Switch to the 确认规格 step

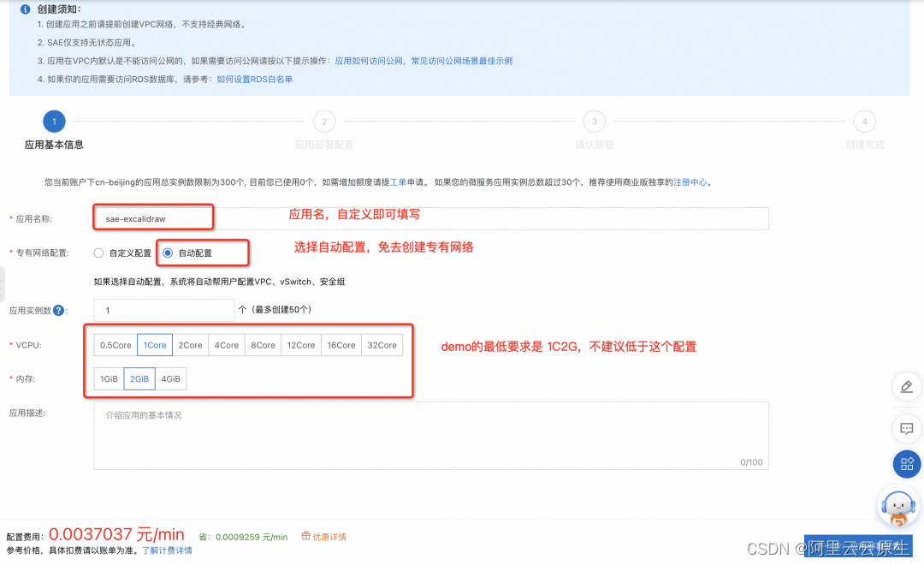click(x=594, y=122)
